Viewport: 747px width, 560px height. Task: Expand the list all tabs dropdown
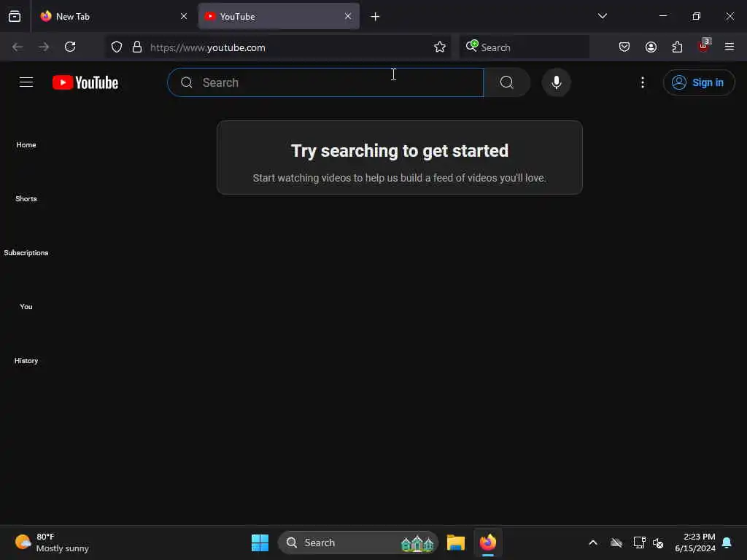tap(602, 16)
